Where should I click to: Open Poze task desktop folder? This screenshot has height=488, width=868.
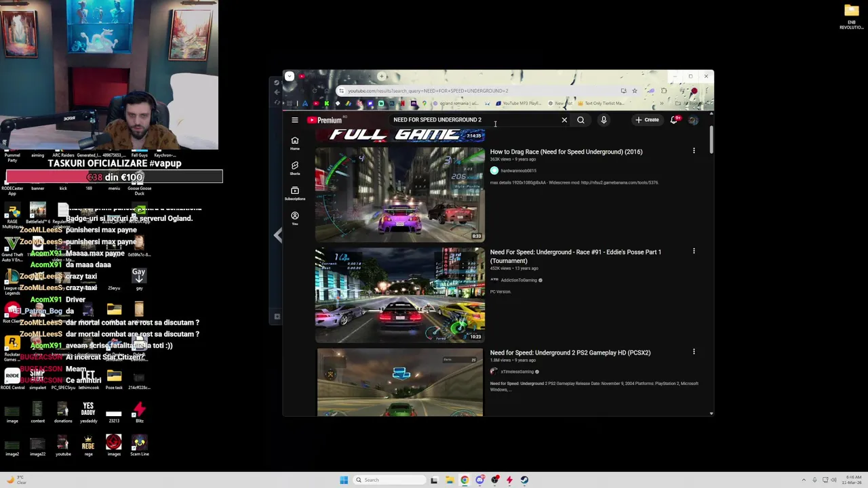click(x=113, y=379)
